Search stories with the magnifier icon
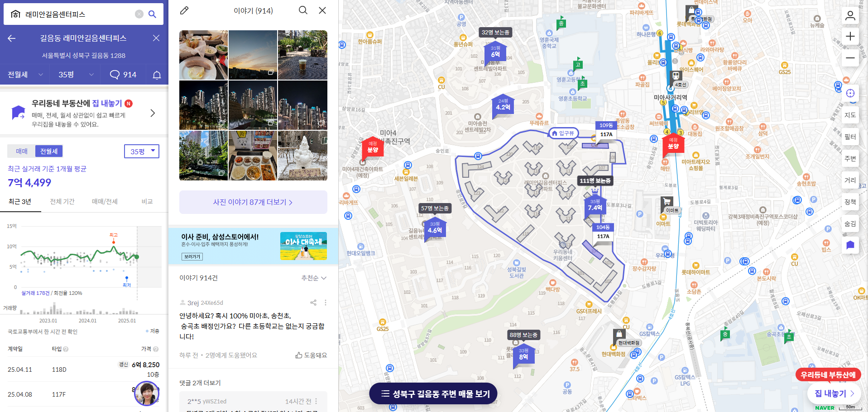This screenshot has width=868, height=412. pos(303,10)
